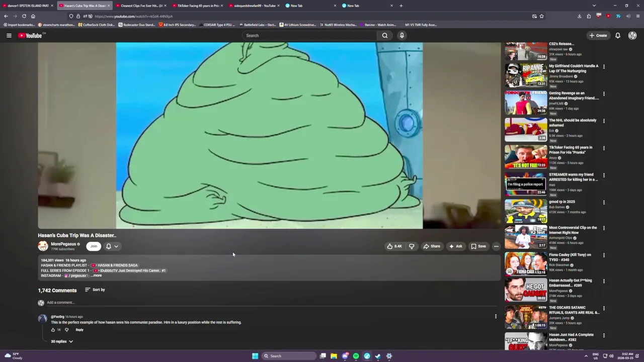Expand the description with ...more
The width and height of the screenshot is (644, 362).
pyautogui.click(x=96, y=276)
